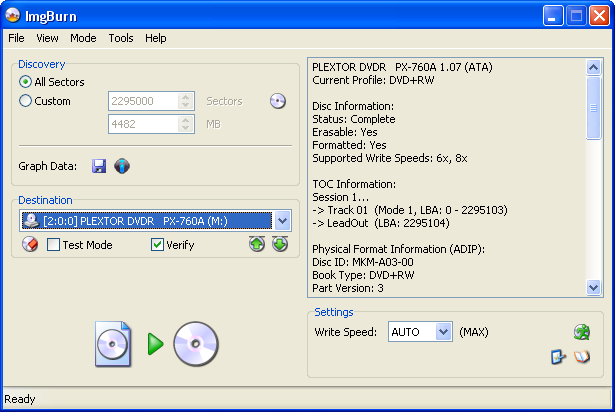The height and width of the screenshot is (412, 615).
Task: Uncheck the Verify checkbox
Action: 157,245
